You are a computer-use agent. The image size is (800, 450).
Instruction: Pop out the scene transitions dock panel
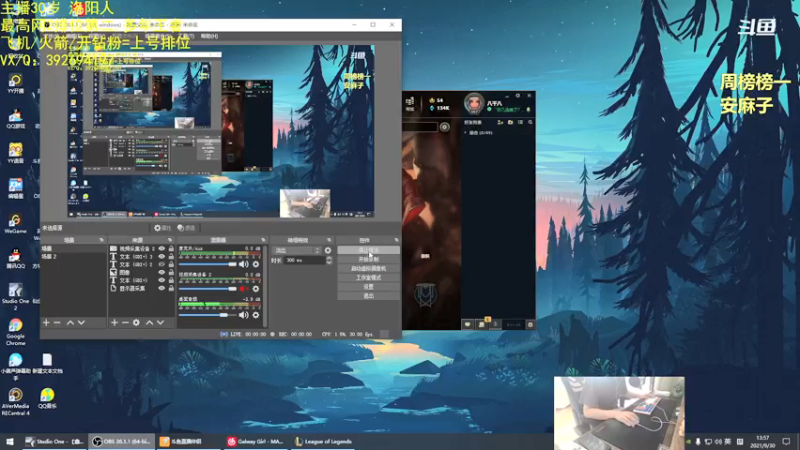[329, 240]
